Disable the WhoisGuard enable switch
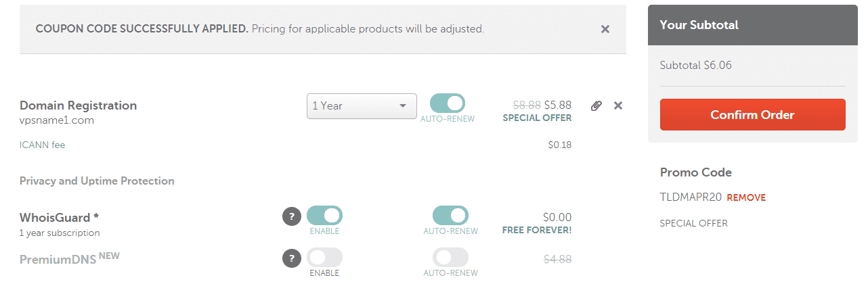This screenshot has width=868, height=284. pos(324,216)
